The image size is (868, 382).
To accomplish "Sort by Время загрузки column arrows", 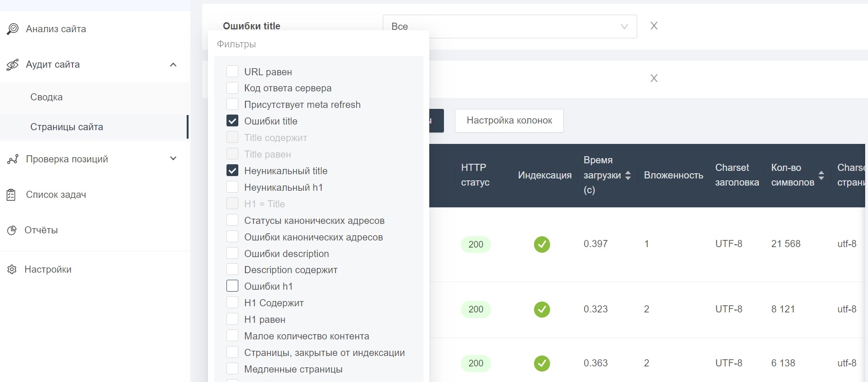I will [x=628, y=175].
